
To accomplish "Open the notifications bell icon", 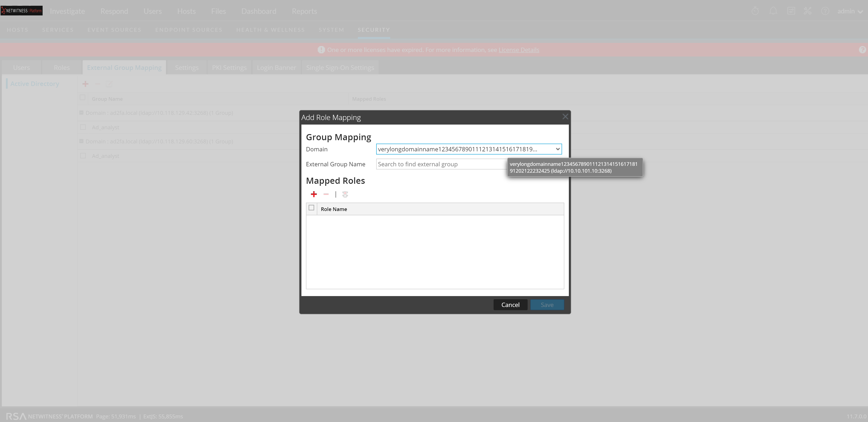I will point(773,11).
